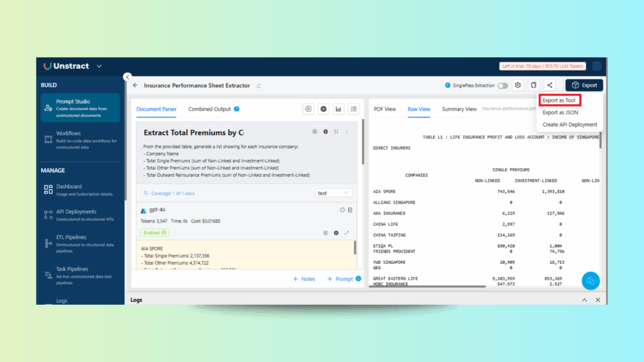Click the raw view horizontal scrollbar
644x362 pixels.
click(x=428, y=287)
